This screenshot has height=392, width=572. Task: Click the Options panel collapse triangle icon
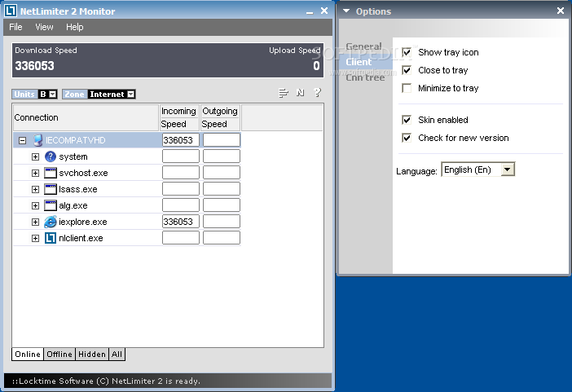pyautogui.click(x=346, y=11)
